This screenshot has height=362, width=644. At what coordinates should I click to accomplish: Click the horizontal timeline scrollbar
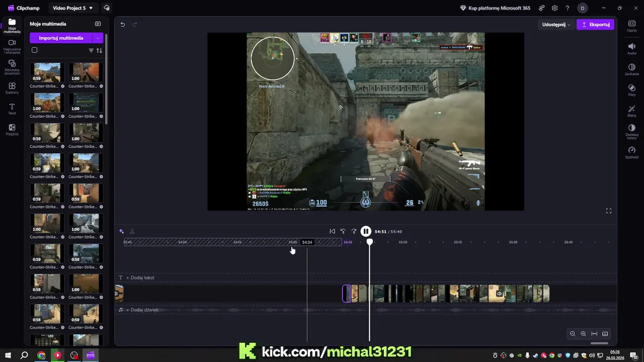point(599,343)
